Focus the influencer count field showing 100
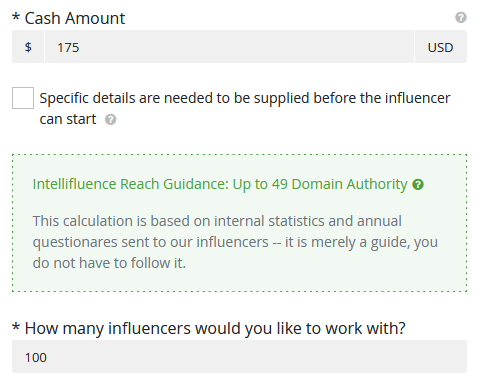 (239, 357)
